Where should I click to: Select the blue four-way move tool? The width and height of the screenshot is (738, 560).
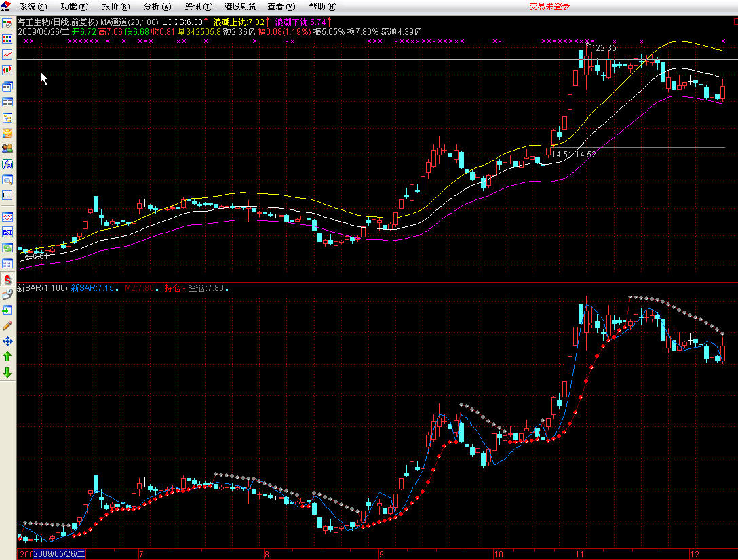point(7,341)
